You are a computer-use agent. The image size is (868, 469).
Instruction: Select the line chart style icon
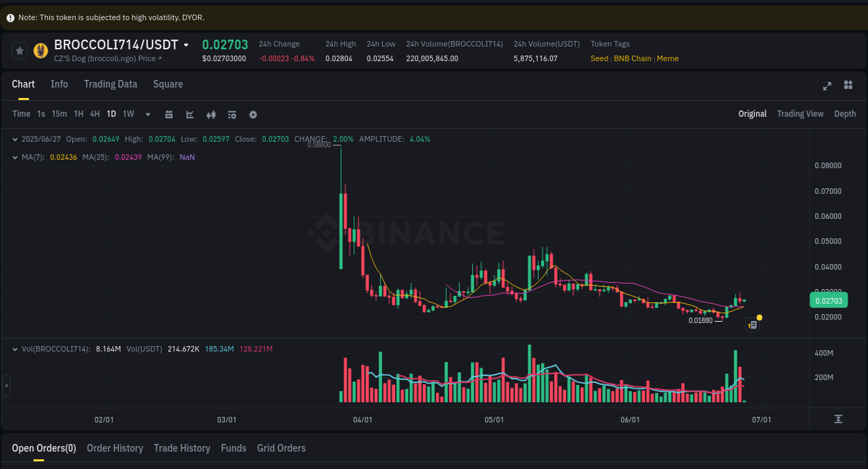(x=190, y=114)
